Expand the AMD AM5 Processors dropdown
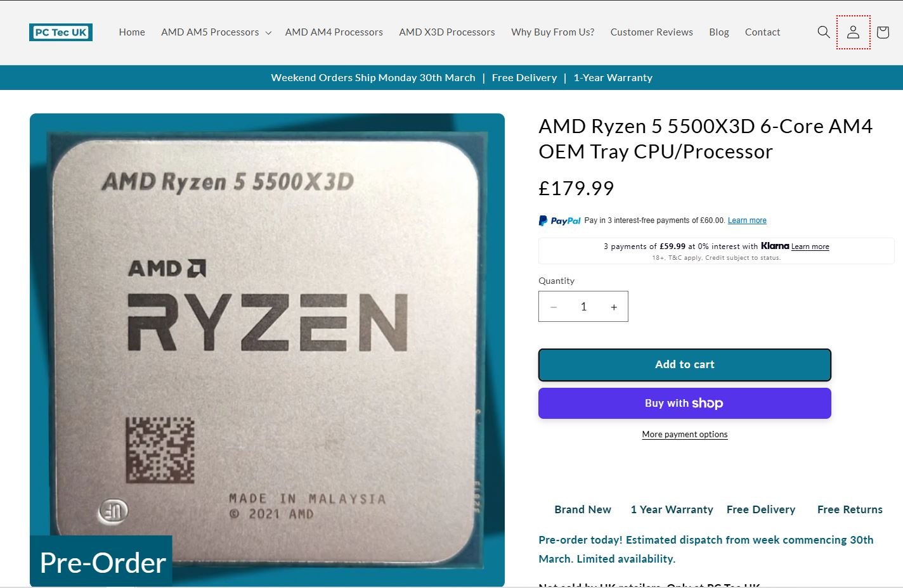The width and height of the screenshot is (903, 588). click(216, 32)
